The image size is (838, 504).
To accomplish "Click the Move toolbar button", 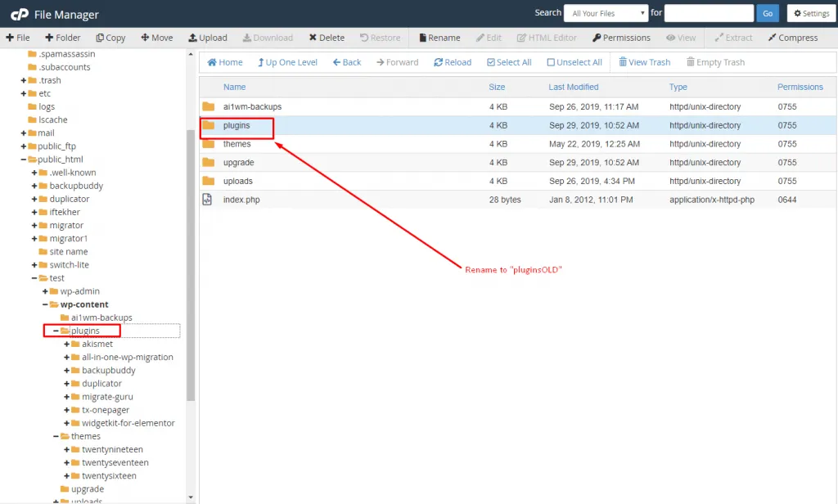I will (x=156, y=38).
